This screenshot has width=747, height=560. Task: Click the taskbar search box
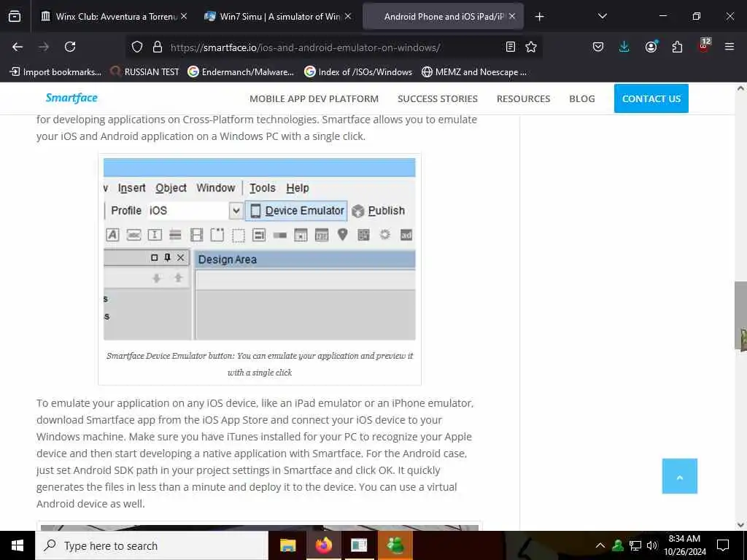(x=152, y=545)
